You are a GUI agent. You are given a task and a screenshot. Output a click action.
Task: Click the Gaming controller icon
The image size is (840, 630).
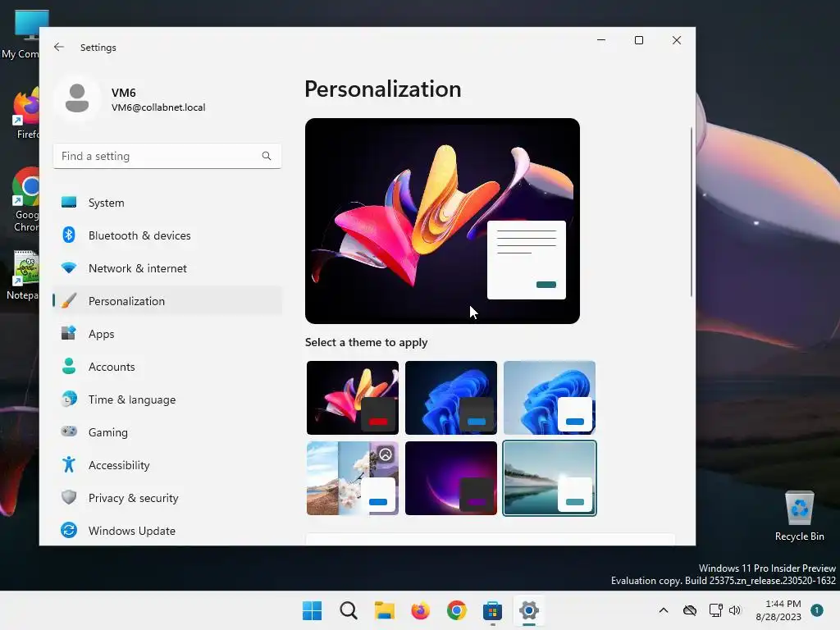pyautogui.click(x=69, y=431)
